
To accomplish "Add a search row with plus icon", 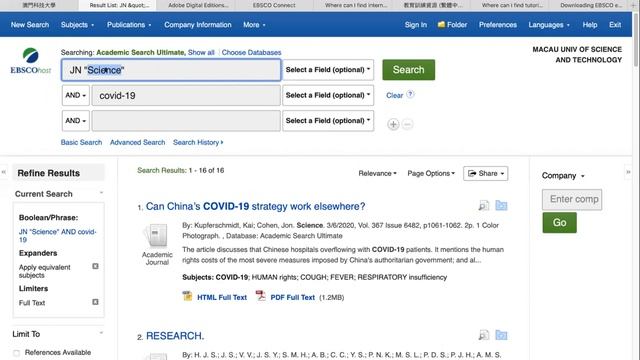I will 393,124.
